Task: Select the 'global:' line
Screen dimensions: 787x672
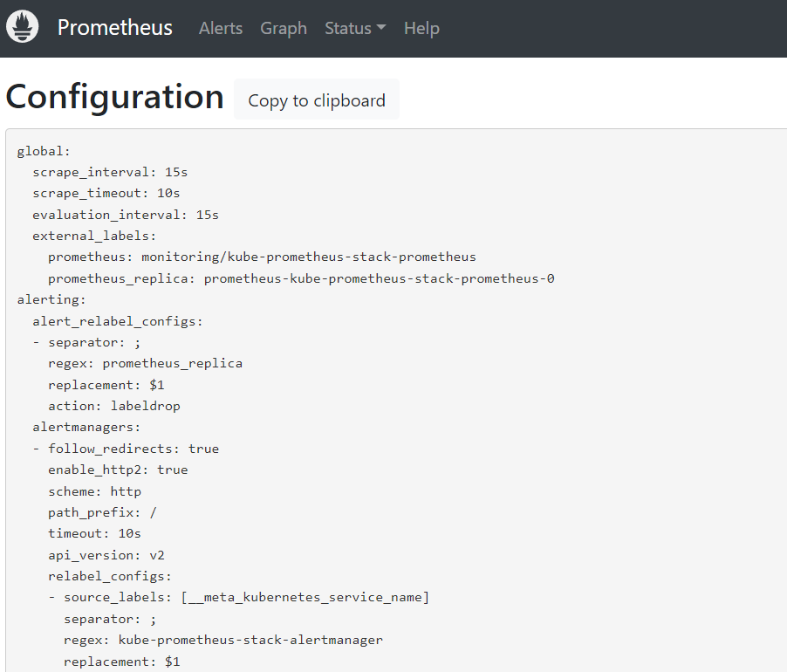Action: [x=44, y=151]
